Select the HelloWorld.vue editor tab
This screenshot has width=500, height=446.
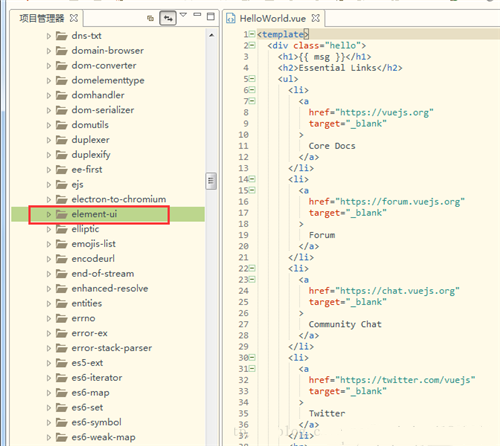272,19
